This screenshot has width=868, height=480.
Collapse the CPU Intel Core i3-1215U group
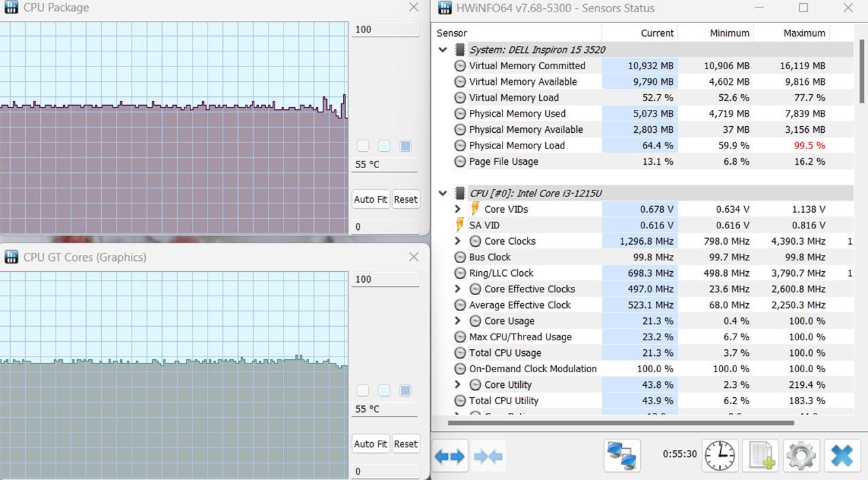pos(443,193)
